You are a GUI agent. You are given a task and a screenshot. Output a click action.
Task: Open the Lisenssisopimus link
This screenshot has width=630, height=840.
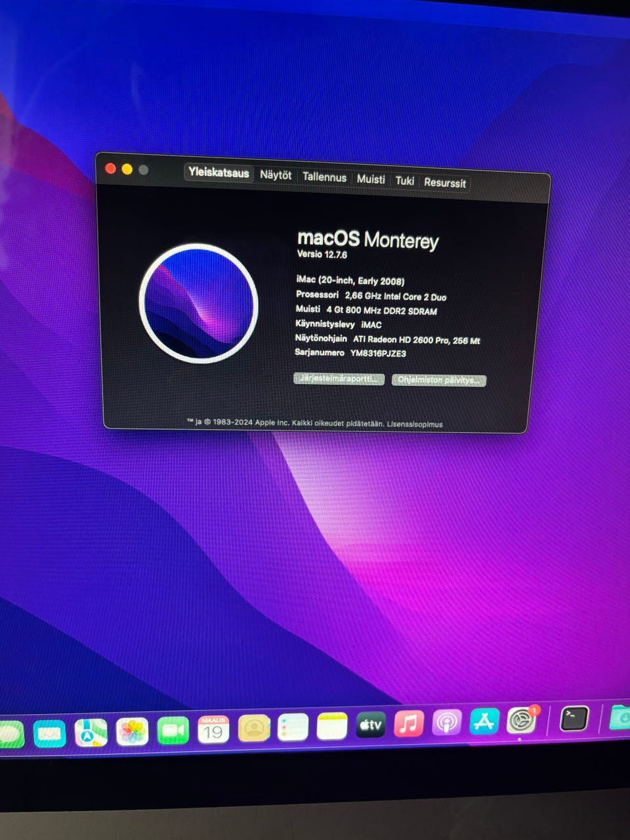click(415, 424)
